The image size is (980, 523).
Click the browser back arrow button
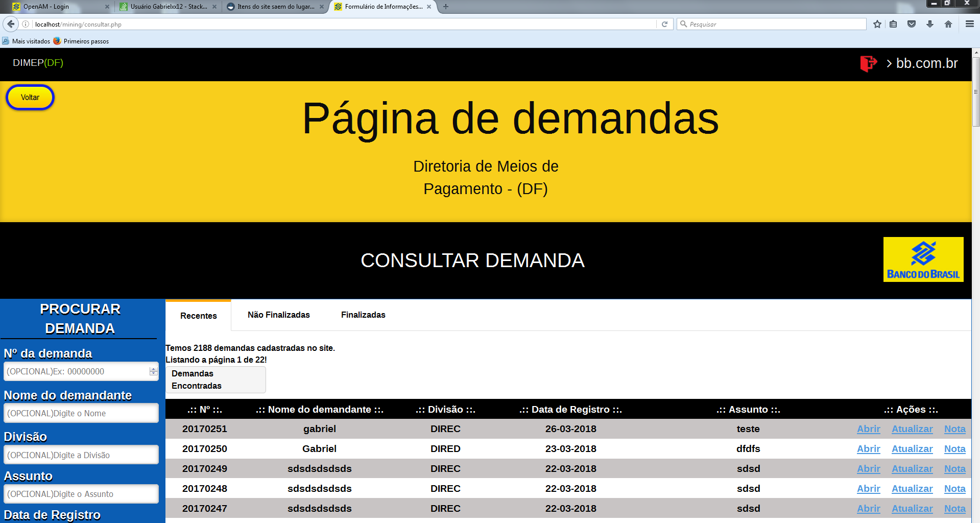click(11, 24)
